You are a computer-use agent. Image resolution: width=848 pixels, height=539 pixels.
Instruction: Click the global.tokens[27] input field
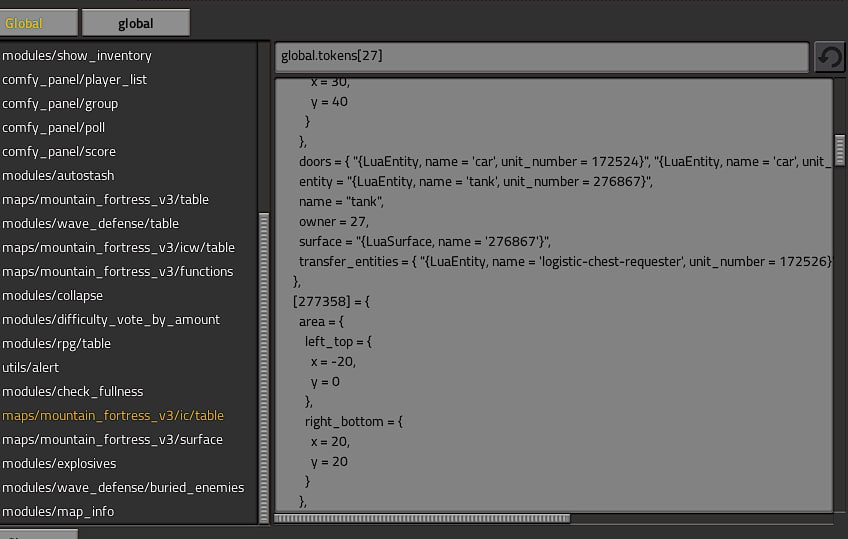(541, 56)
